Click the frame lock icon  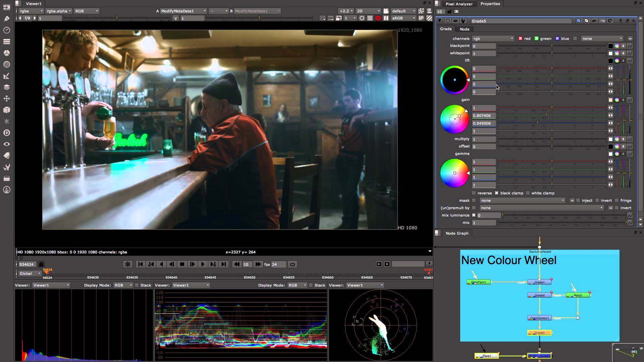pyautogui.click(x=41, y=264)
